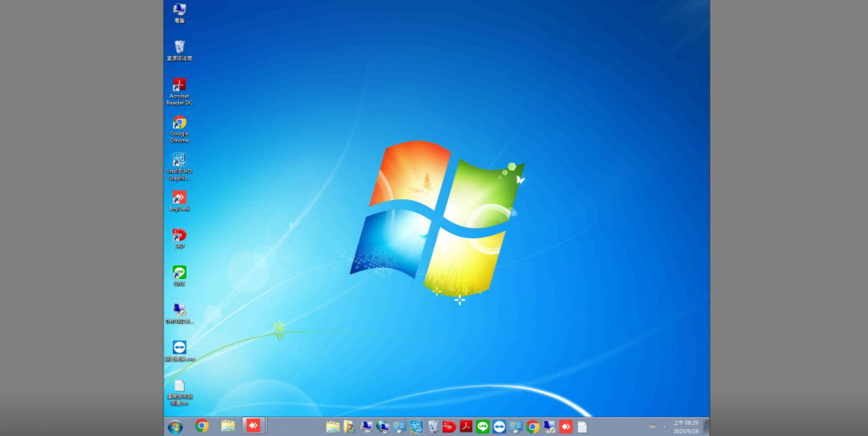Open the user folder icon in taskbar toolbar

click(x=349, y=427)
